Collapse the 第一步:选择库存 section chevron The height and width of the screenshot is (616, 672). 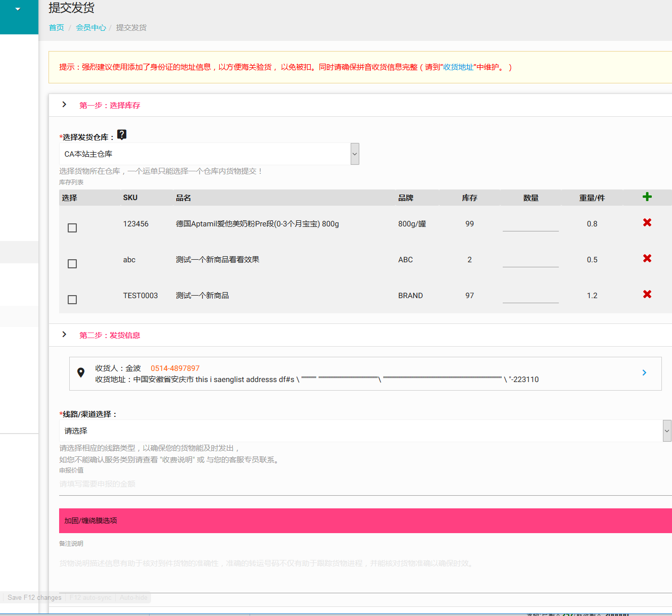pyautogui.click(x=64, y=105)
